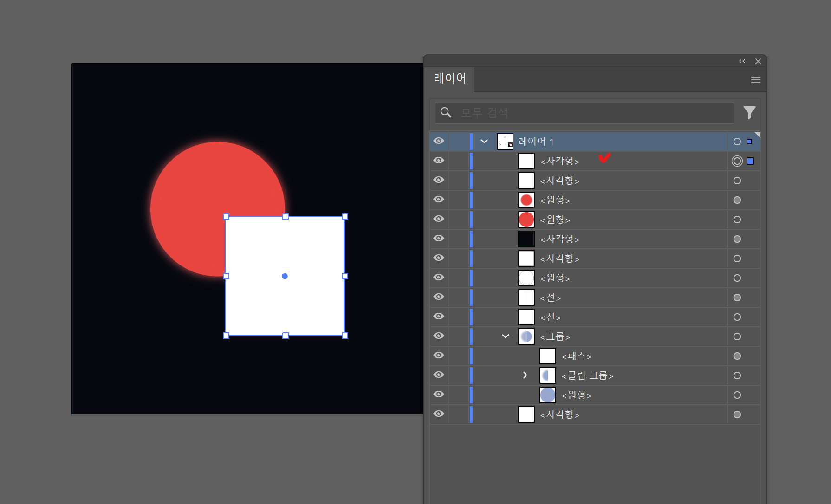
Task: Click the blue circle thumbnail of <원형>
Action: point(548,395)
